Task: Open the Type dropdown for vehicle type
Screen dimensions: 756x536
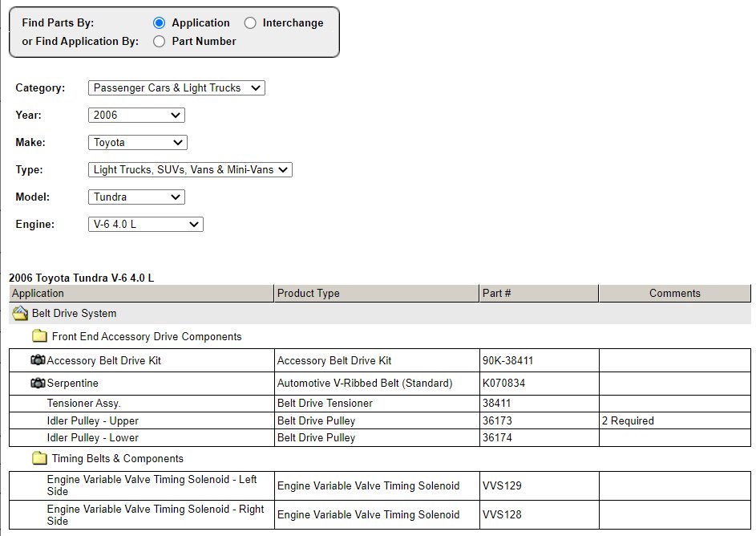Action: pyautogui.click(x=190, y=170)
